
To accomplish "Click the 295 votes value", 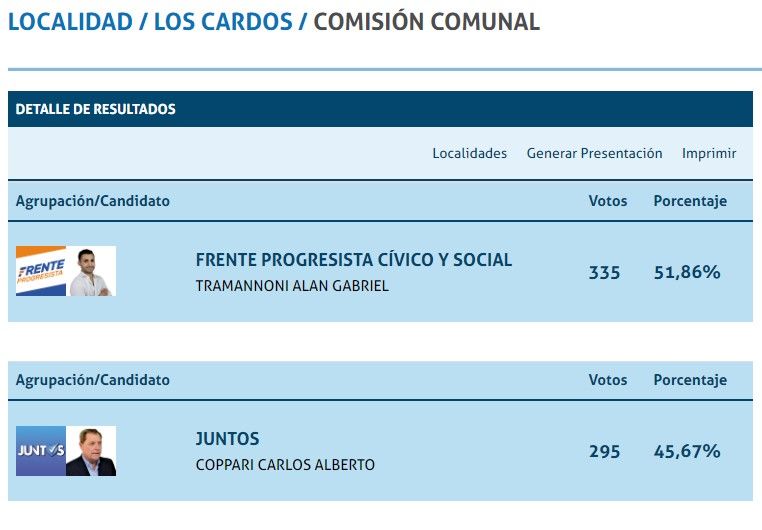I will tap(604, 452).
